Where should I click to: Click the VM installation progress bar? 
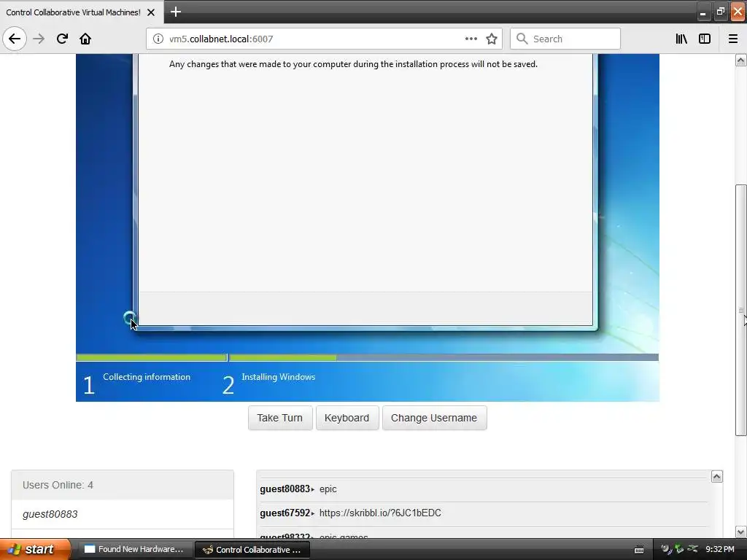click(367, 357)
